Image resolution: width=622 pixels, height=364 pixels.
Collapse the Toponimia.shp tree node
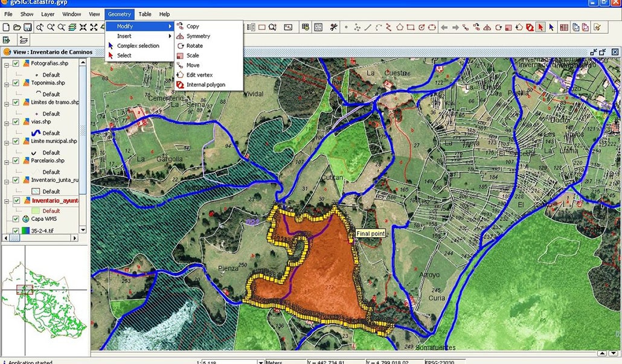pyautogui.click(x=7, y=85)
